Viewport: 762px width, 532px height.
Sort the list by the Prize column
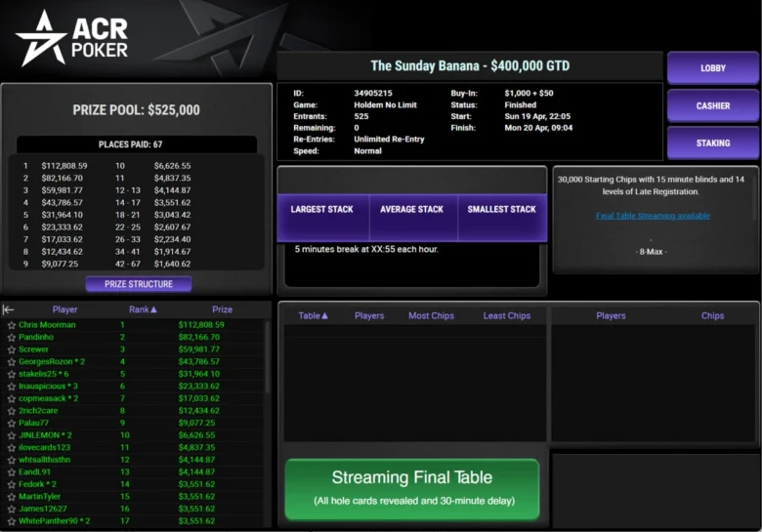(x=222, y=309)
